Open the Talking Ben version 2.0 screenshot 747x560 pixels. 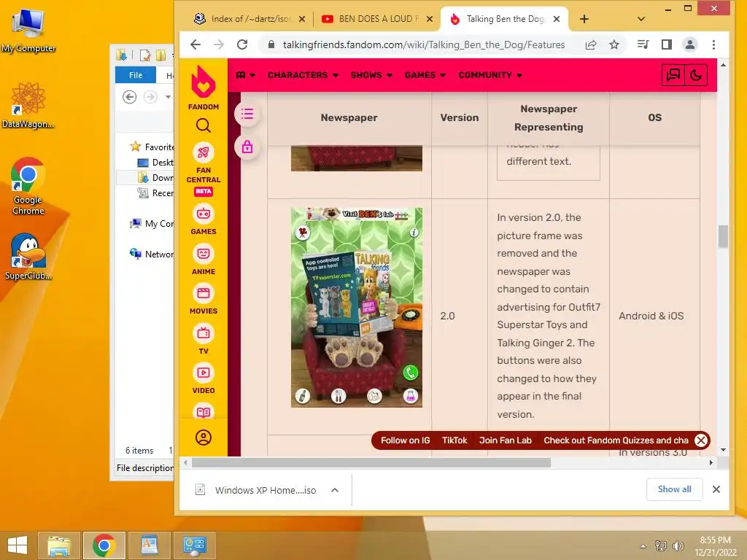click(x=356, y=307)
